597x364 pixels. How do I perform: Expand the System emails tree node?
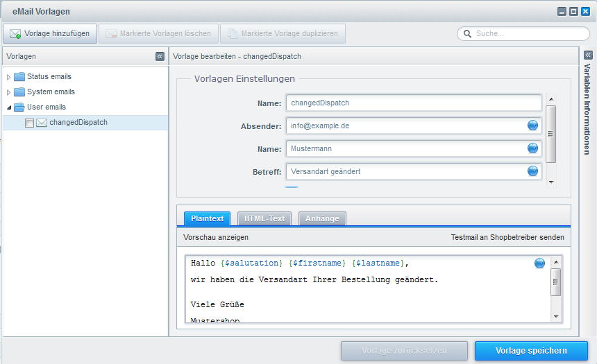point(9,92)
